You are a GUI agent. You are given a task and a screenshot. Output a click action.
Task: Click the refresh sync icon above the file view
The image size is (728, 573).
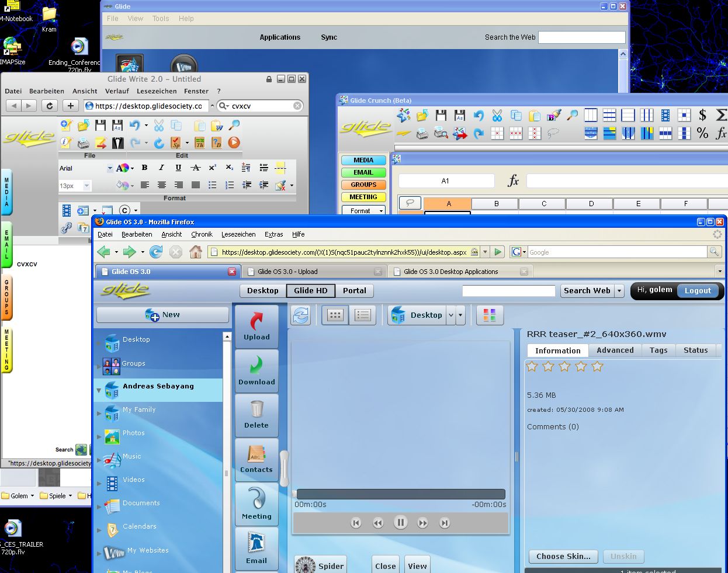(301, 315)
